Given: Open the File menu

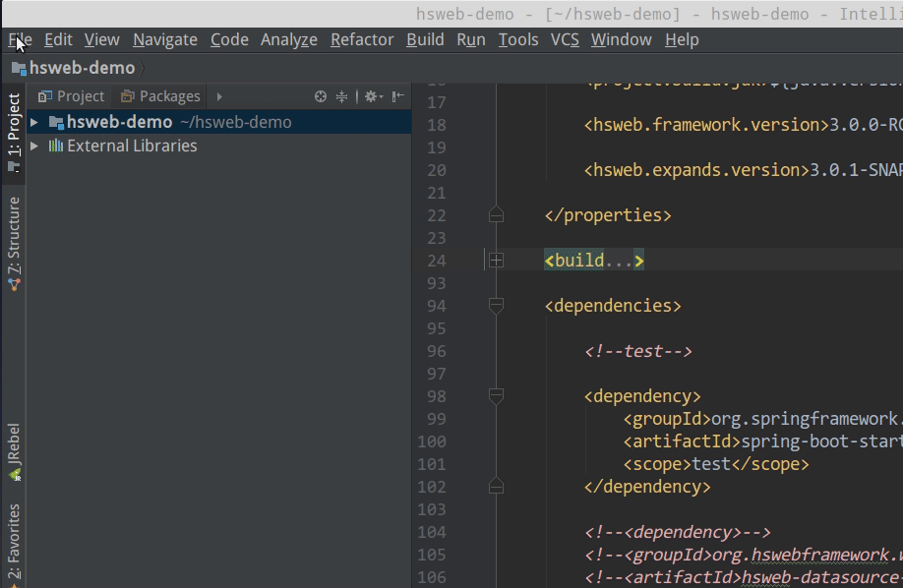Looking at the screenshot, I should [20, 39].
